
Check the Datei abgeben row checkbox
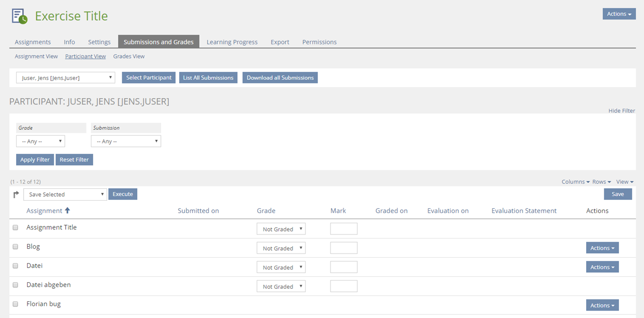click(15, 285)
